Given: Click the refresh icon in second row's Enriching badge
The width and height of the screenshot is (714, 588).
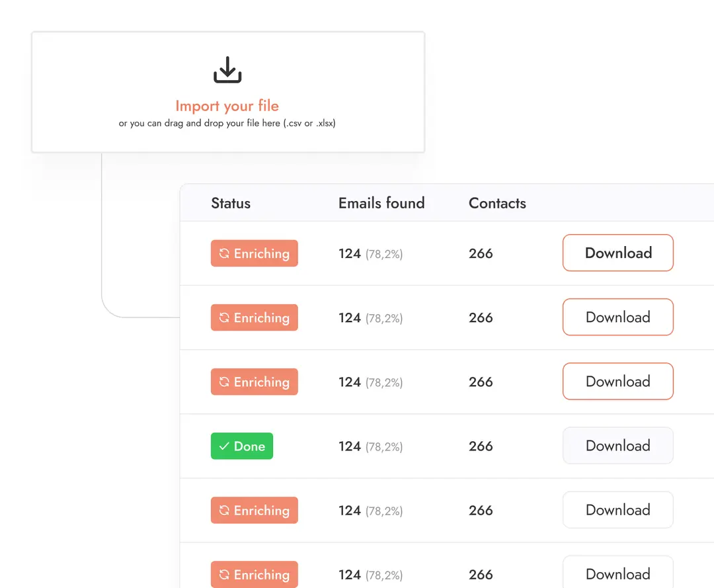Looking at the screenshot, I should tap(224, 317).
